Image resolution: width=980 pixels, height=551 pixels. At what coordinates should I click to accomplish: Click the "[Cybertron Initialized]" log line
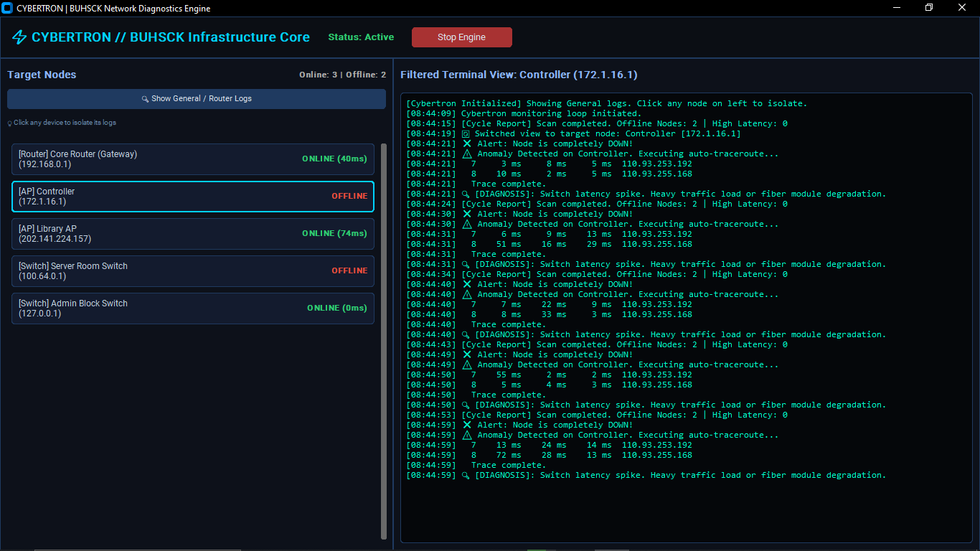(x=606, y=103)
